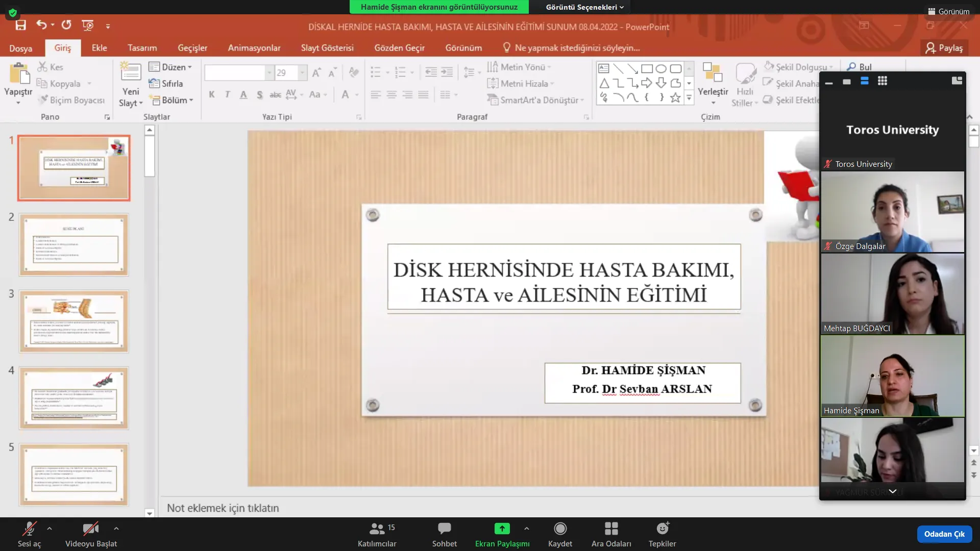Open the Dosya file tab
This screenshot has width=980, height=551.
[x=21, y=48]
